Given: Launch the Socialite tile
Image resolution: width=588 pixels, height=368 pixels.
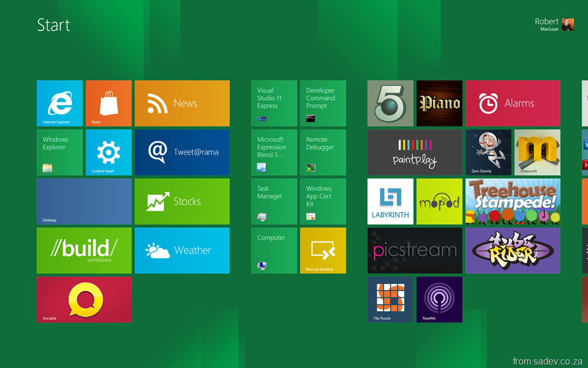Looking at the screenshot, I should click(x=84, y=300).
